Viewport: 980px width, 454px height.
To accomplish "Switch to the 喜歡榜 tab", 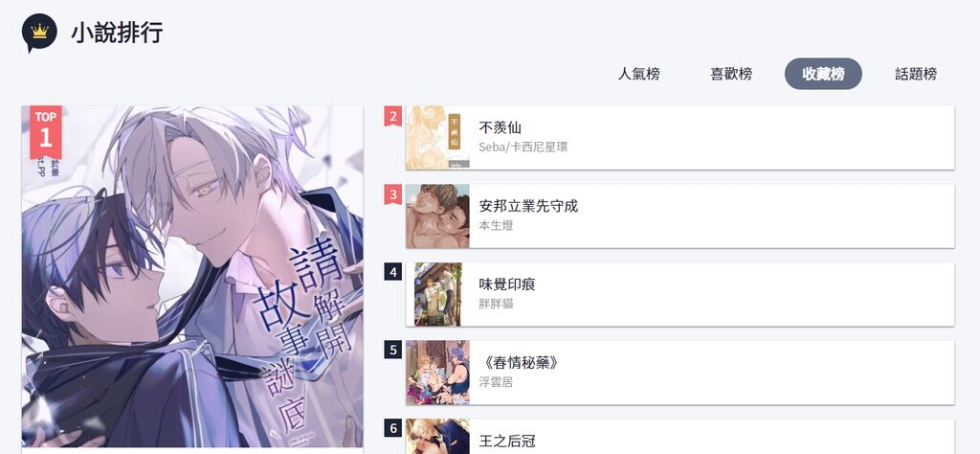I will (731, 74).
